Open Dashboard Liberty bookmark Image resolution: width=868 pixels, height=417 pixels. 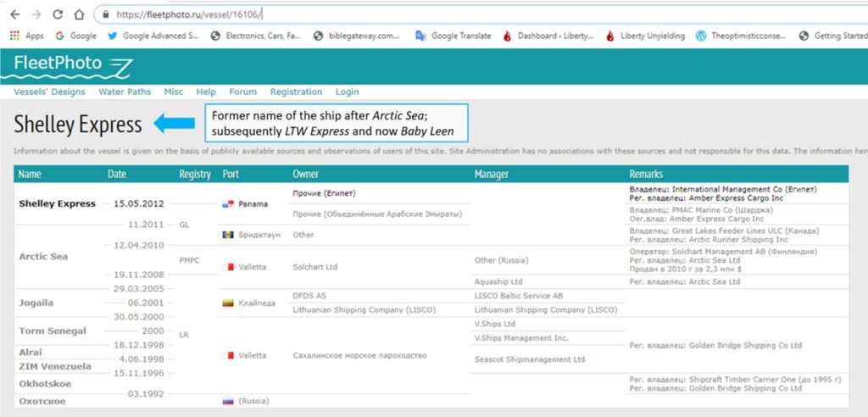(548, 36)
